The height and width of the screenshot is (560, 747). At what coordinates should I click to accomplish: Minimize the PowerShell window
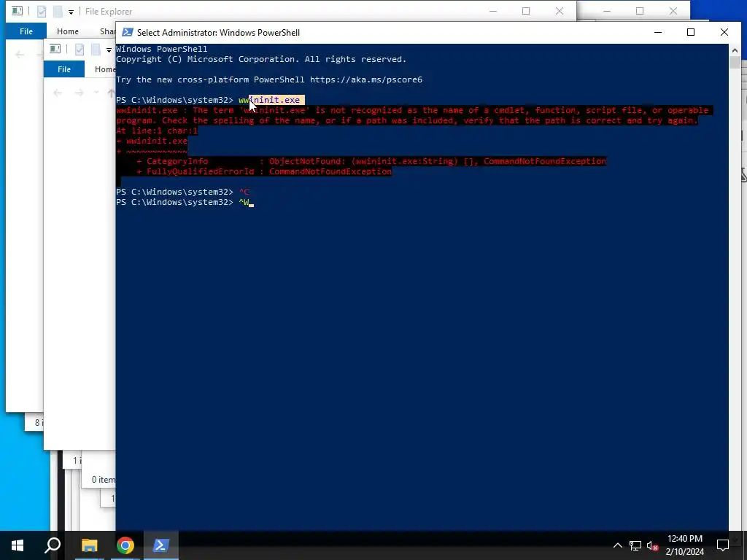pos(658,32)
